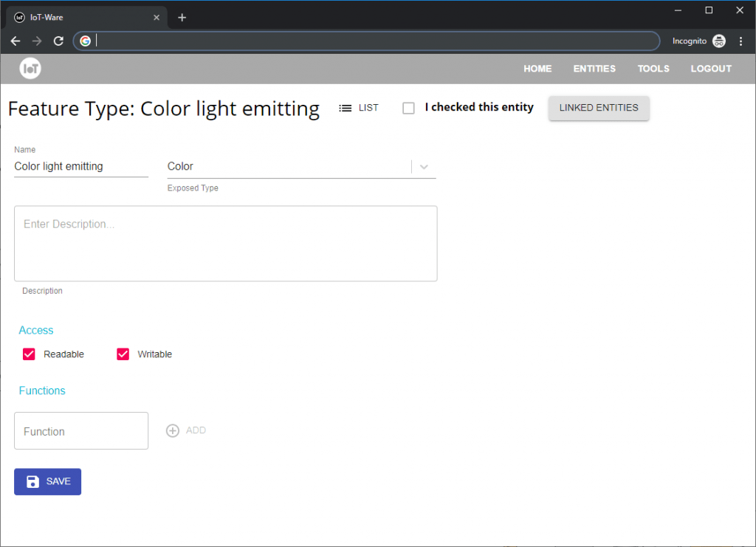Click the Google icon in address bar
Screen dimensions: 756x547
(86, 41)
